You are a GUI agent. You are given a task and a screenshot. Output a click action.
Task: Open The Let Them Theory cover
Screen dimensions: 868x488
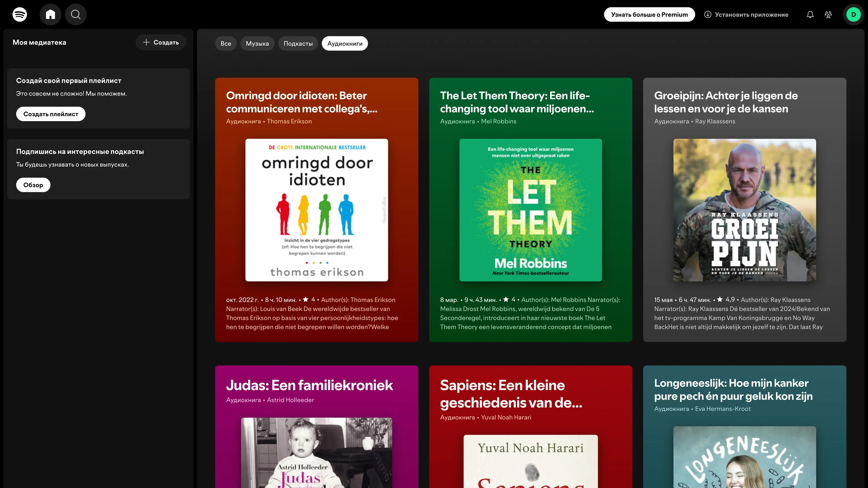(530, 210)
